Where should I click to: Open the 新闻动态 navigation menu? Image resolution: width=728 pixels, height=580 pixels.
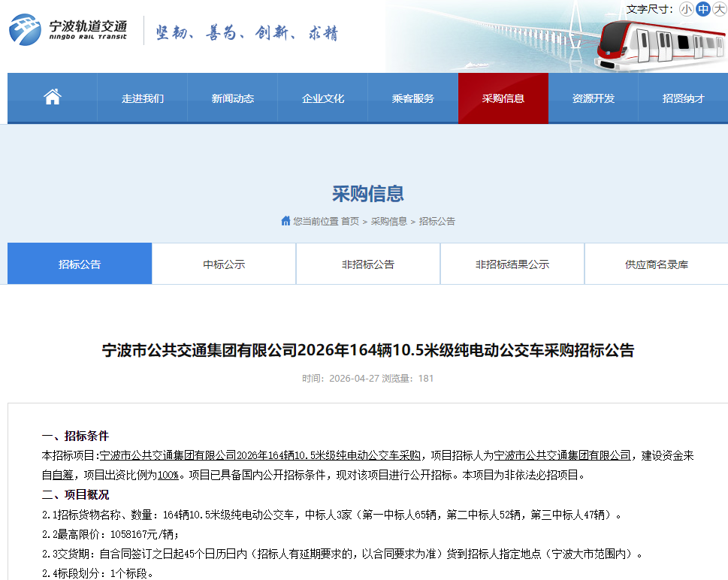232,98
